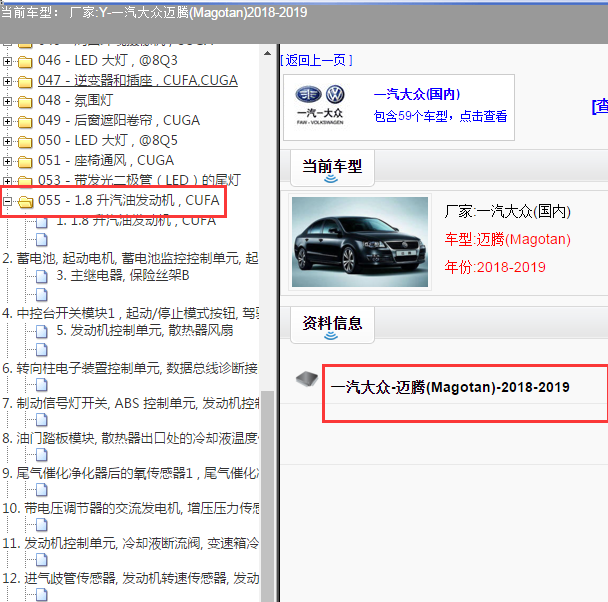Open the 一汽大众(国内) brand link

[x=417, y=94]
